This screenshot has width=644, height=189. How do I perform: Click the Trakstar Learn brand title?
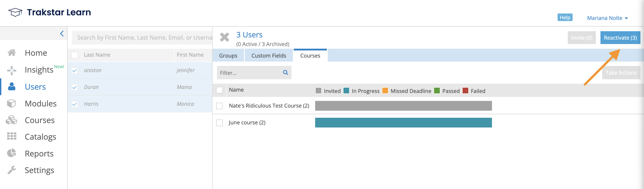(x=59, y=12)
